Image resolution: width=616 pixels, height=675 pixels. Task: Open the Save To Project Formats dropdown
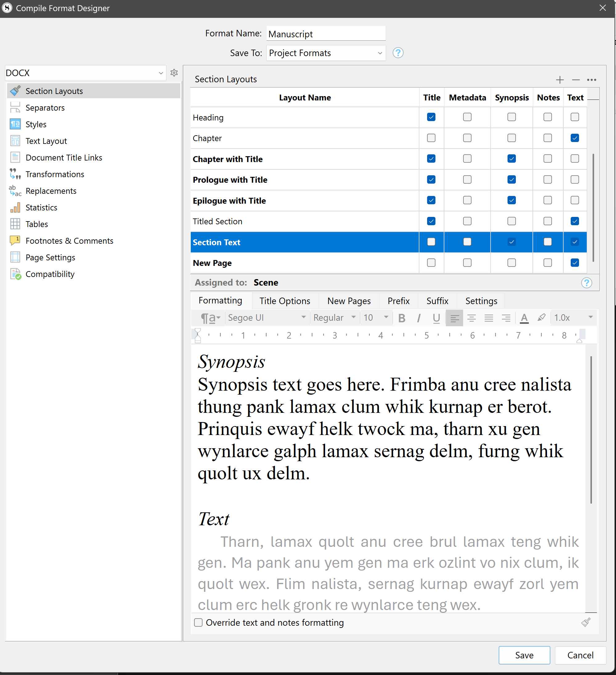pos(326,53)
